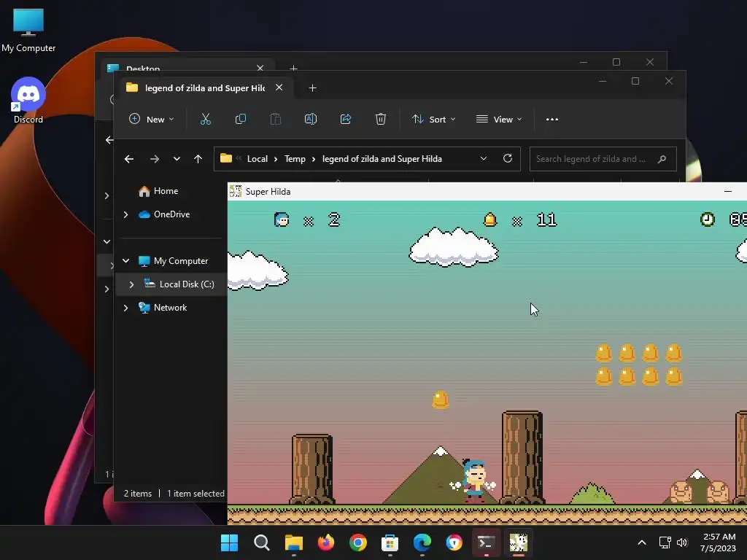747x560 pixels.
Task: Select the Temp breadcrumb segment
Action: point(295,159)
